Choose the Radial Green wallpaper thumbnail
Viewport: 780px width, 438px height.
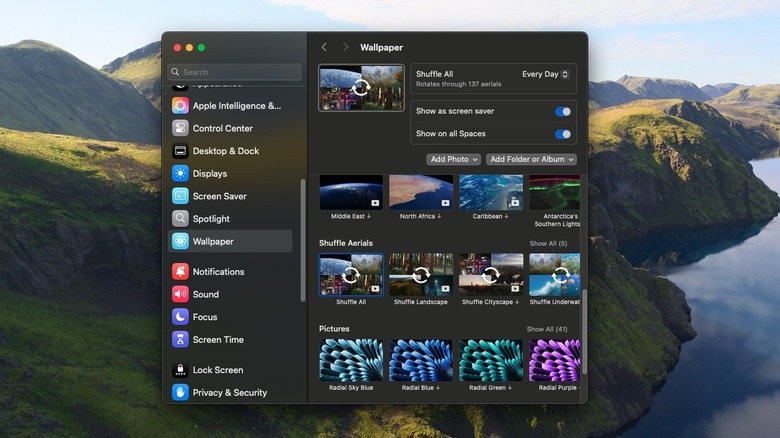click(x=490, y=360)
